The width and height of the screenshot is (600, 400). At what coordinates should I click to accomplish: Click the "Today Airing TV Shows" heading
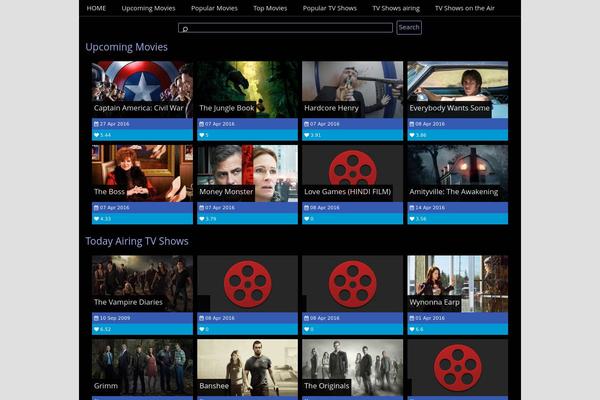[x=137, y=241]
